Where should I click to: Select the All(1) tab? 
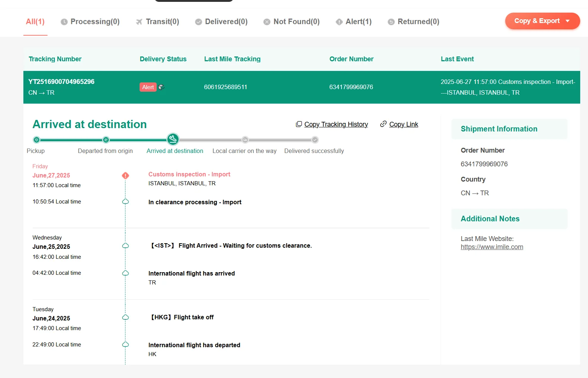pyautogui.click(x=35, y=22)
